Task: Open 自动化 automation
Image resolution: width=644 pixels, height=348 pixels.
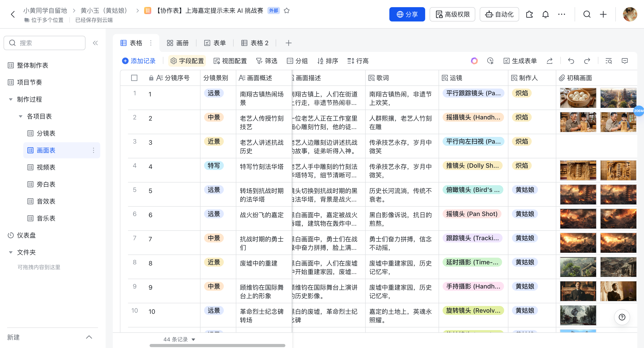Action: coord(499,14)
